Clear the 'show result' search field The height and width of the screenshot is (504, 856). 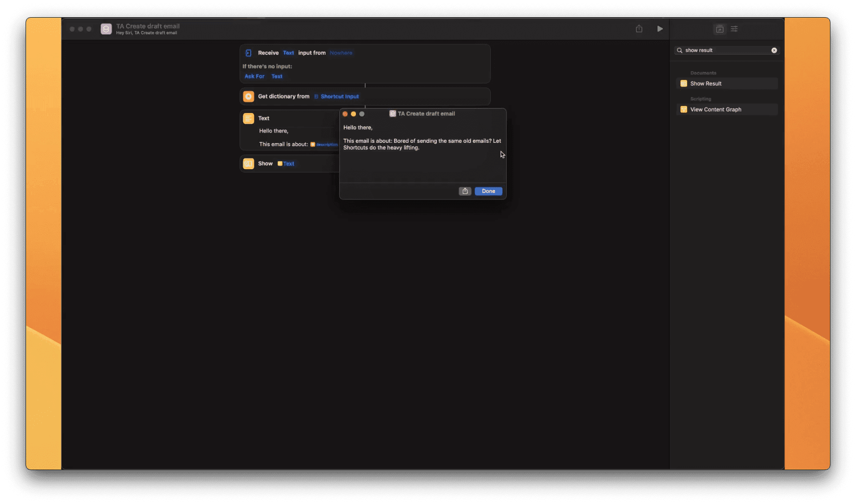(x=774, y=50)
